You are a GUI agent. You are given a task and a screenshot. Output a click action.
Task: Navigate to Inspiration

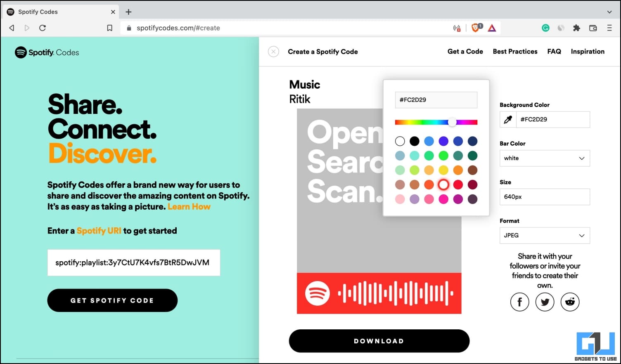588,52
